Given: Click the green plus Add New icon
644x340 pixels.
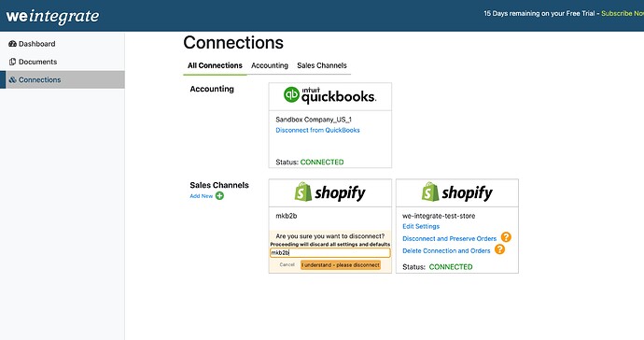Looking at the screenshot, I should pos(219,196).
